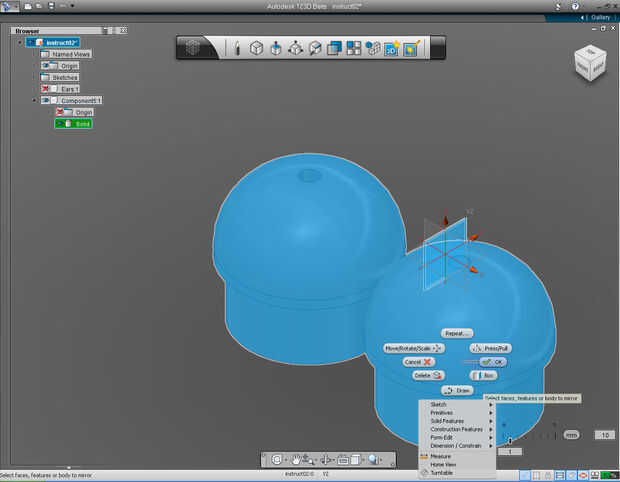
Task: Open Solid Features in the context menu
Action: coord(457,421)
